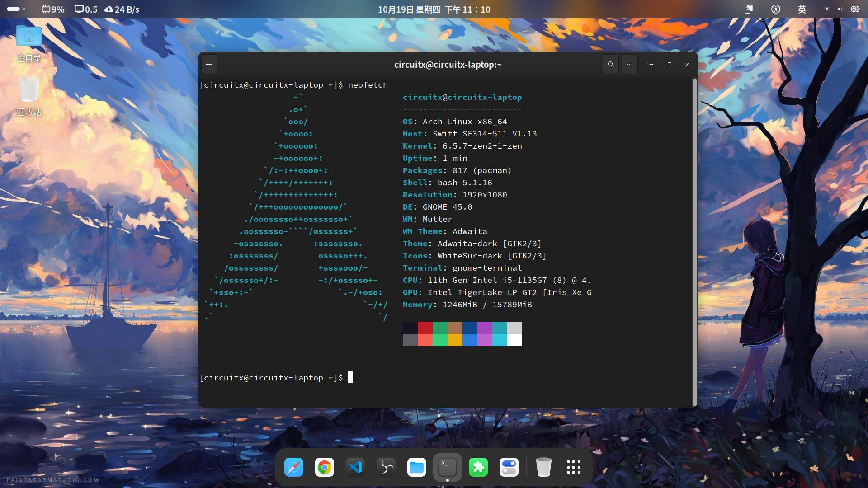Open the clipboard indicator in top bar
This screenshot has width=868, height=488.
pos(749,9)
